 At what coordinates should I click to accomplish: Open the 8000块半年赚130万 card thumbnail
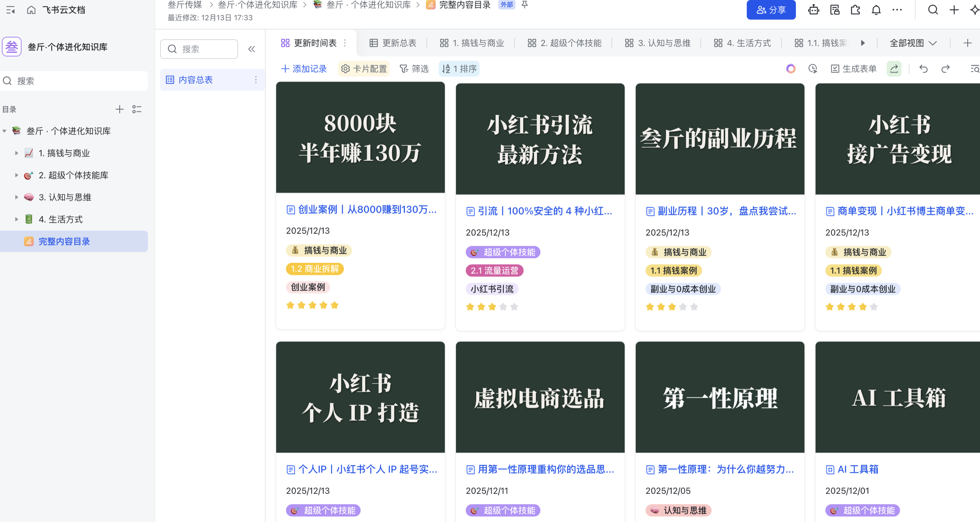pyautogui.click(x=360, y=138)
